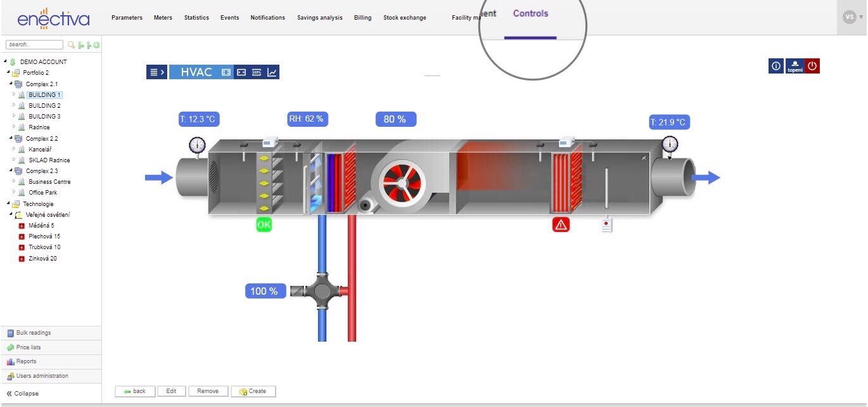Open the Savings analysis menu
The width and height of the screenshot is (868, 407).
click(319, 18)
